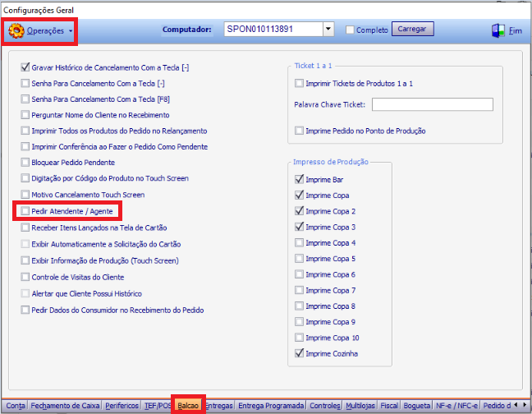Enable Motivo Cancelamento Touch Screen

click(x=25, y=195)
